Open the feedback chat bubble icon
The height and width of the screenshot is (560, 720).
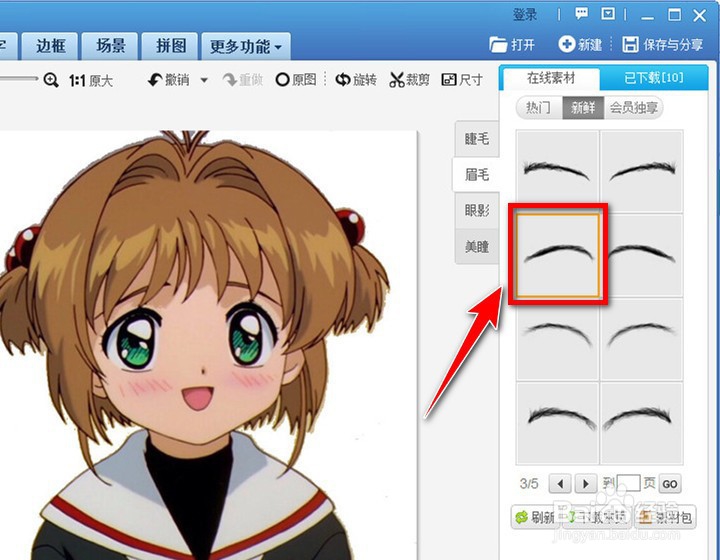[581, 14]
